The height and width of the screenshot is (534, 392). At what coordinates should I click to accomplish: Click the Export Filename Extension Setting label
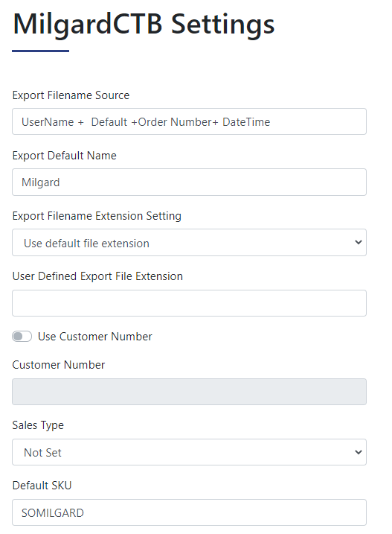[97, 216]
